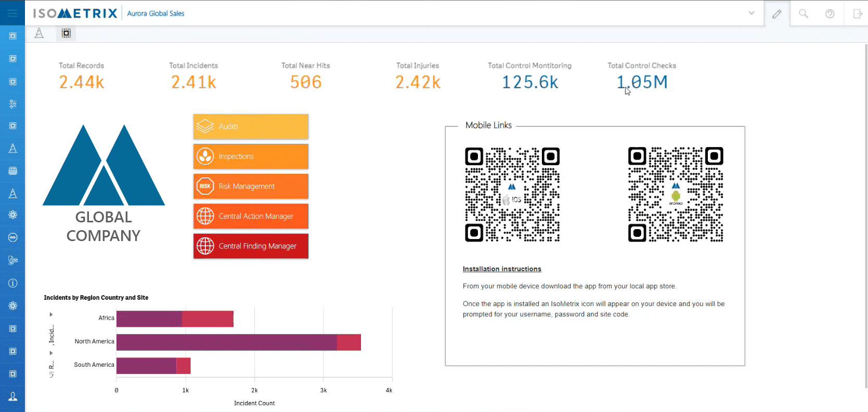The width and height of the screenshot is (868, 412).
Task: Open the calendar grid icon in sidebar
Action: [12, 170]
